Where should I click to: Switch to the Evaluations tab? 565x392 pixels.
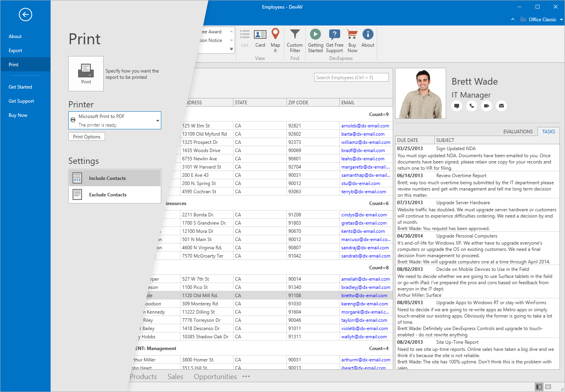[518, 132]
